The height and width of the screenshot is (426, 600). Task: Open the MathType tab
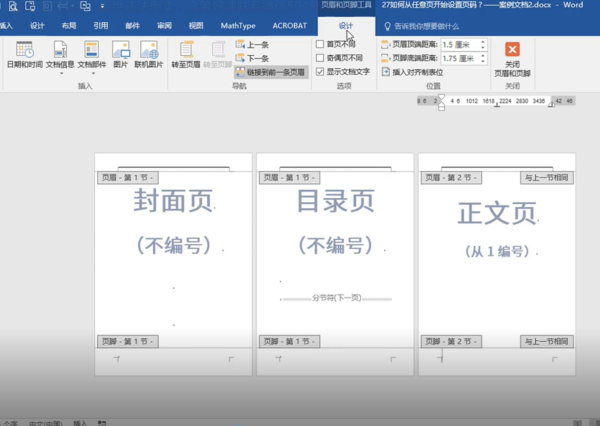[238, 26]
